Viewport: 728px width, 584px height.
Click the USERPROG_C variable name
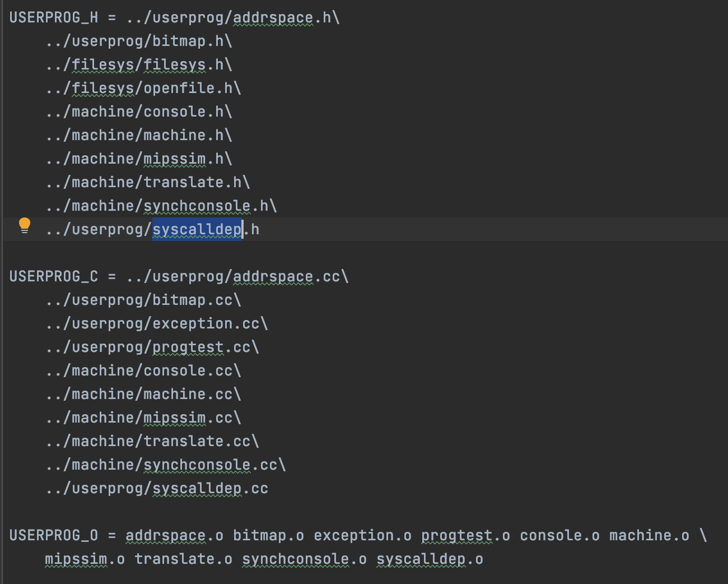click(54, 277)
